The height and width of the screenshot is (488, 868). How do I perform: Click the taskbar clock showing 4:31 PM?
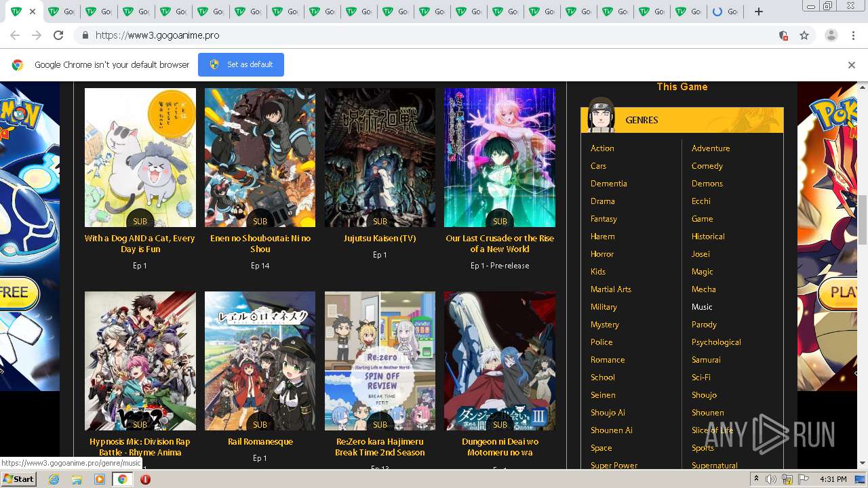coord(833,479)
